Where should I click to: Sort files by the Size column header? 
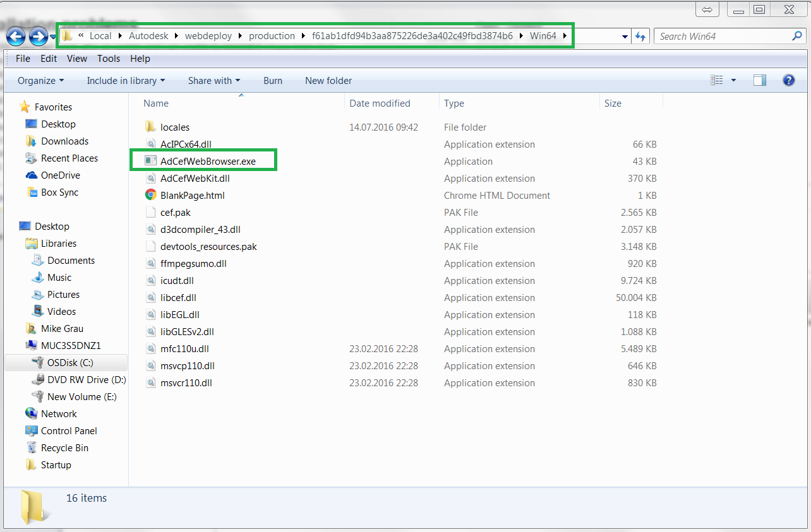pyautogui.click(x=612, y=103)
